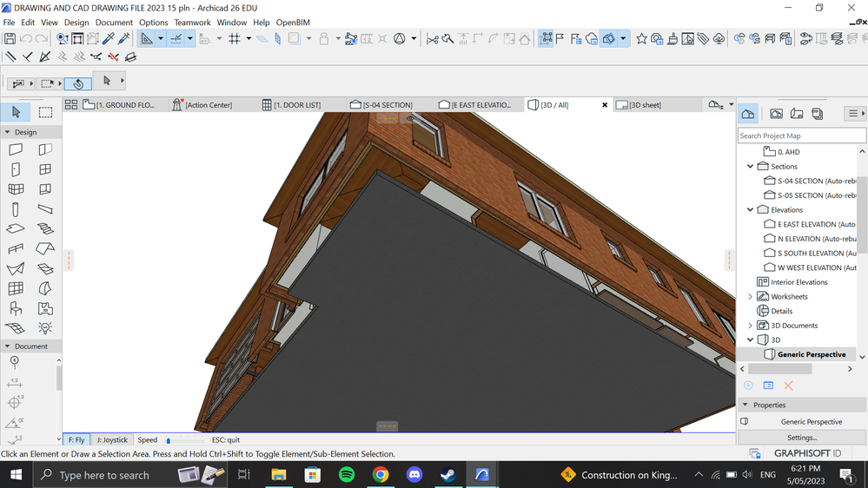Collapse the Elevations folder
Screen dimensions: 868x488
(x=751, y=210)
